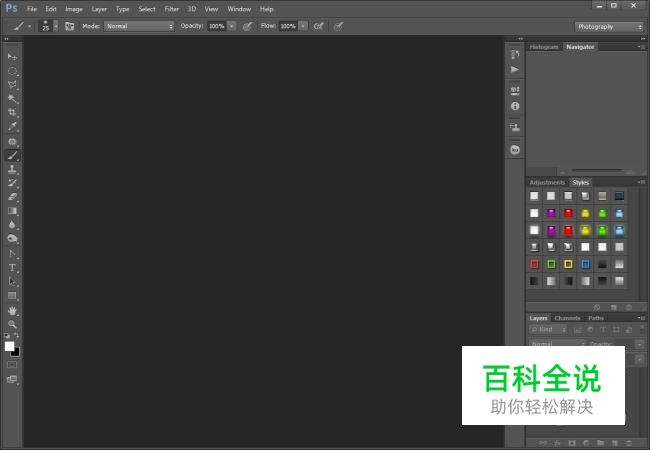Open the Opacity slider arrow
This screenshot has width=650, height=450.
[232, 26]
